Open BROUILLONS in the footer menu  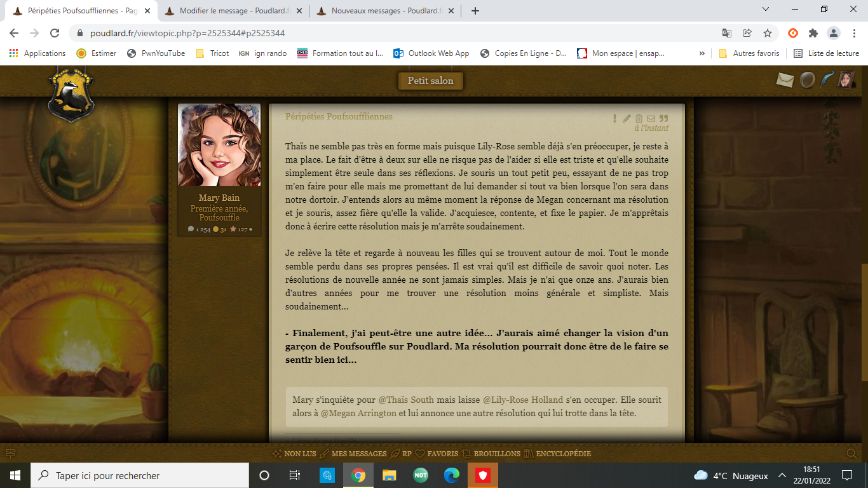491,454
